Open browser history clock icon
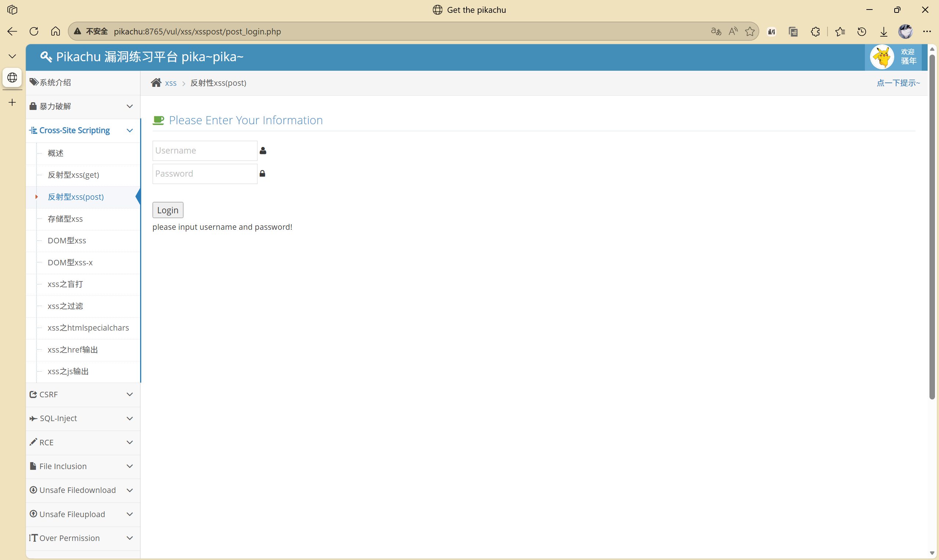 [862, 32]
